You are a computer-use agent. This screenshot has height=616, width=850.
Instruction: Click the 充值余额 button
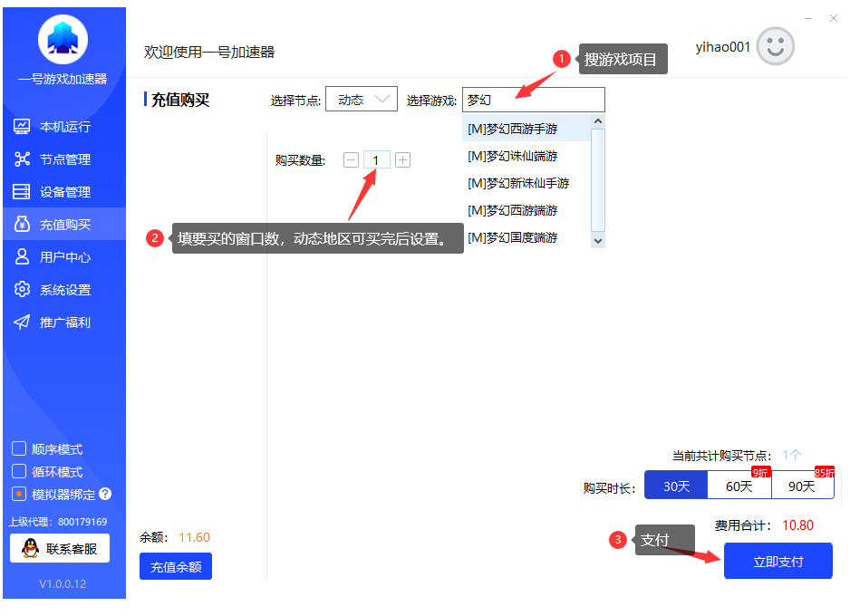176,566
